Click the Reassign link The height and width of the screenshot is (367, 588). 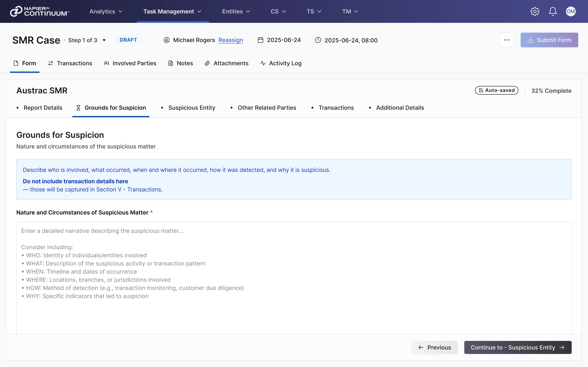pyautogui.click(x=231, y=40)
